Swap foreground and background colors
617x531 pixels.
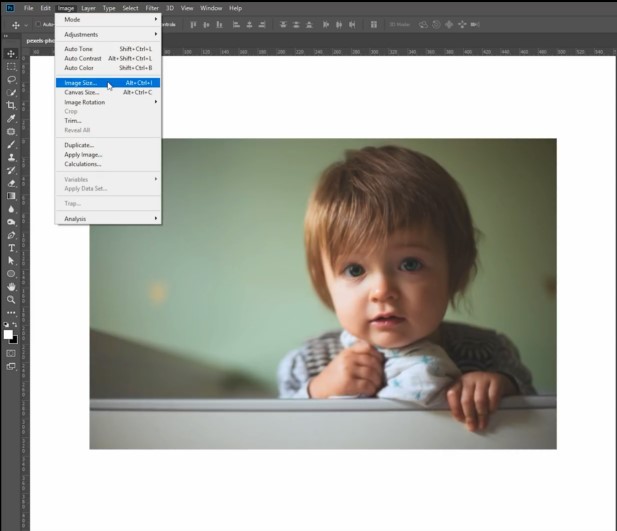point(15,325)
